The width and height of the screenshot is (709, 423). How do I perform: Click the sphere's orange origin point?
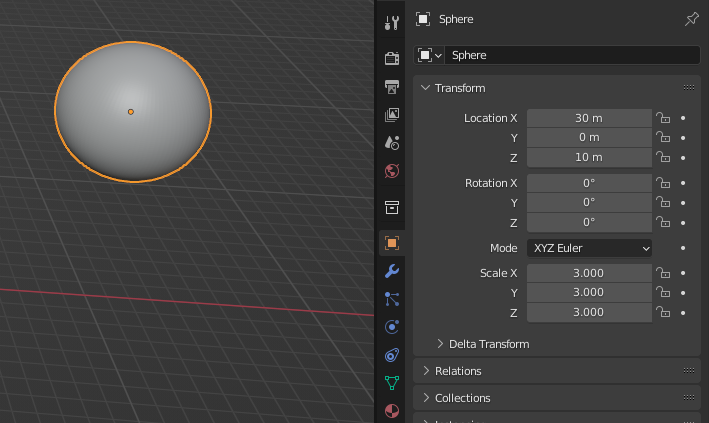[131, 112]
